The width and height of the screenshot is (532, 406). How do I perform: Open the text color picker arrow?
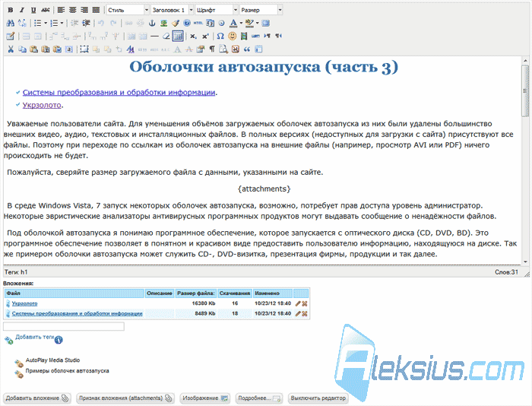(x=241, y=23)
